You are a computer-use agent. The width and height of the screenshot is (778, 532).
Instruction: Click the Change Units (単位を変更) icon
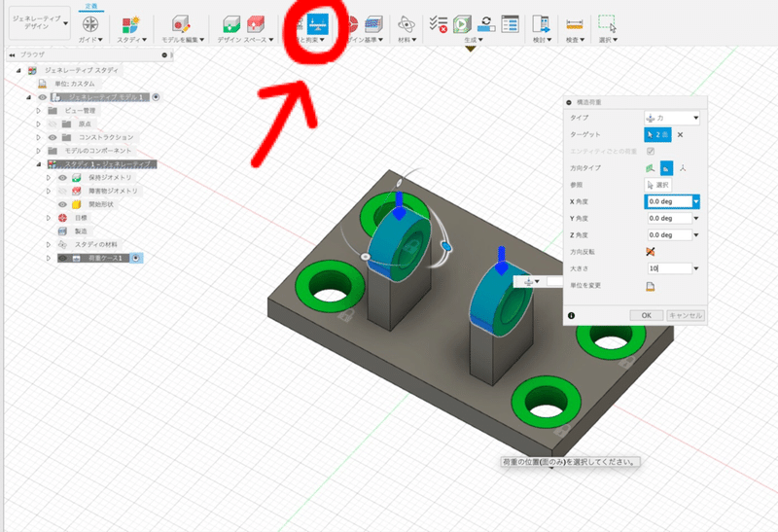[x=650, y=286]
